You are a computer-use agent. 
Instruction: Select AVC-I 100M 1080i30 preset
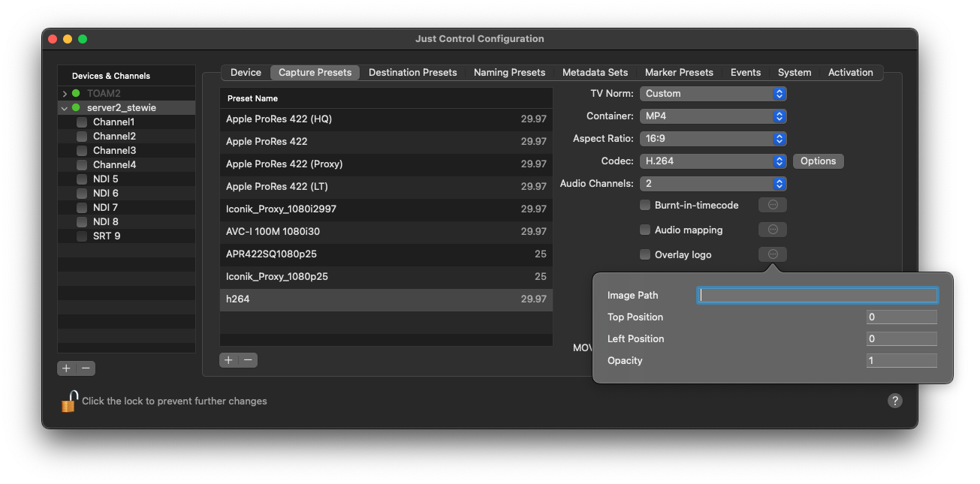386,232
